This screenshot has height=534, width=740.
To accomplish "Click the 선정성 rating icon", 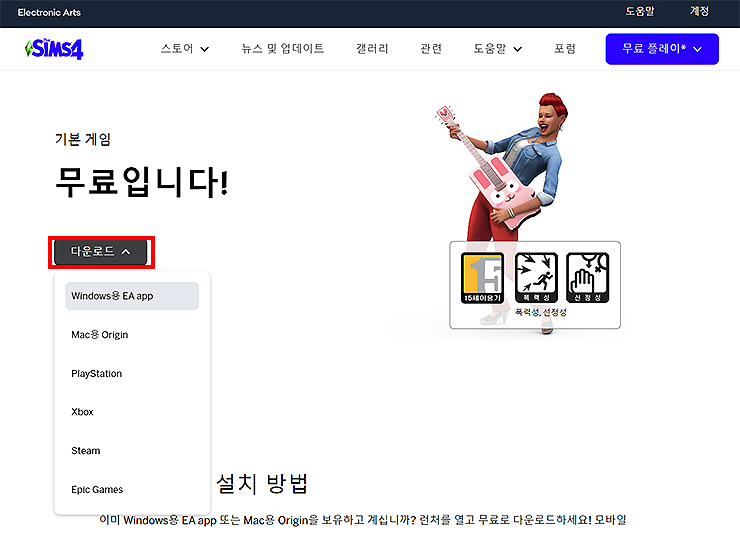I will click(x=587, y=277).
